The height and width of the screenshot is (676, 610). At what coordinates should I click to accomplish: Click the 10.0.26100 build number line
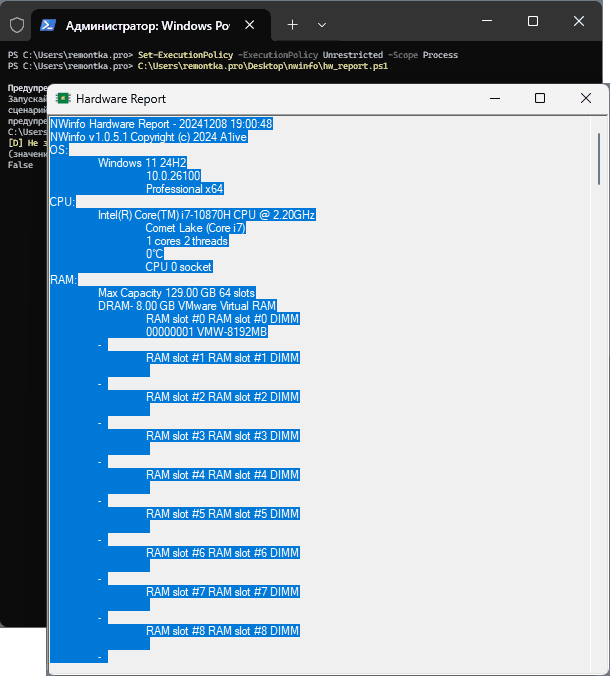click(173, 176)
